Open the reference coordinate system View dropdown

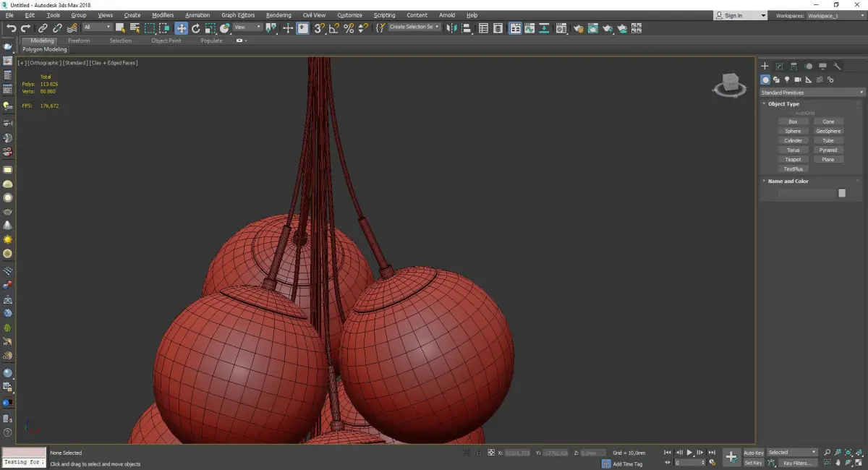click(247, 27)
